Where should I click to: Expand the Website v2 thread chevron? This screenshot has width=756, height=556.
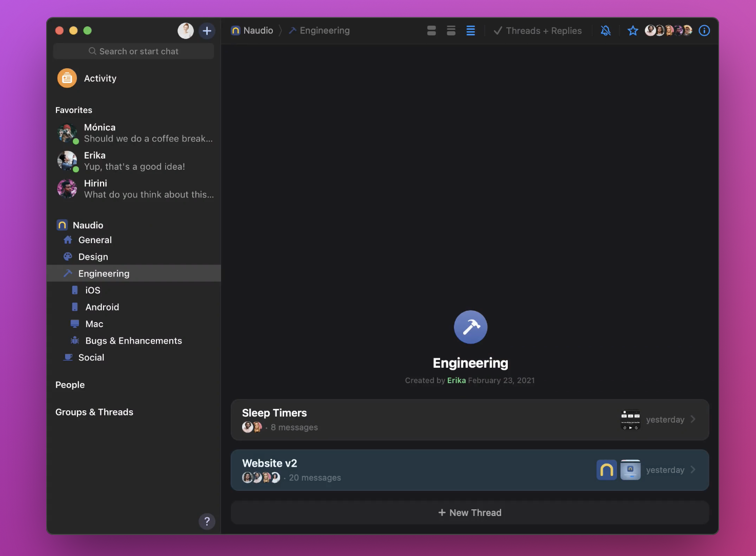[693, 469]
